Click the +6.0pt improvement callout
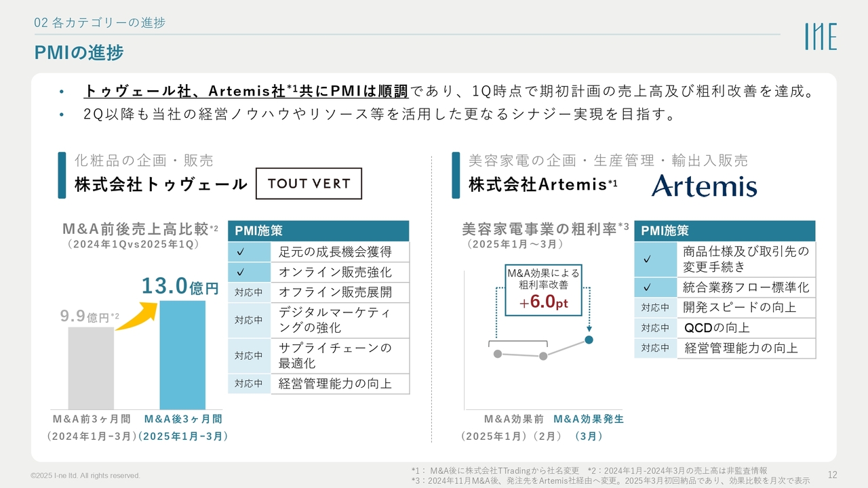Image resolution: width=868 pixels, height=488 pixels. 543,303
